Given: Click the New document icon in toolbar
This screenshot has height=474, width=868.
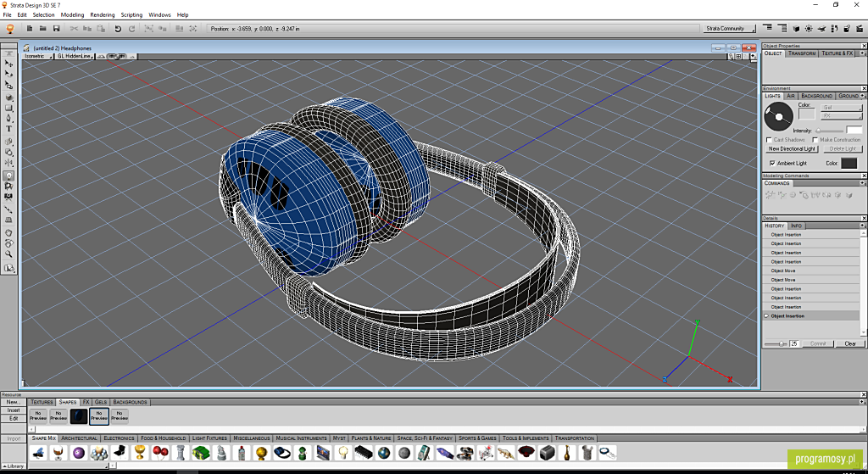Looking at the screenshot, I should point(30,28).
